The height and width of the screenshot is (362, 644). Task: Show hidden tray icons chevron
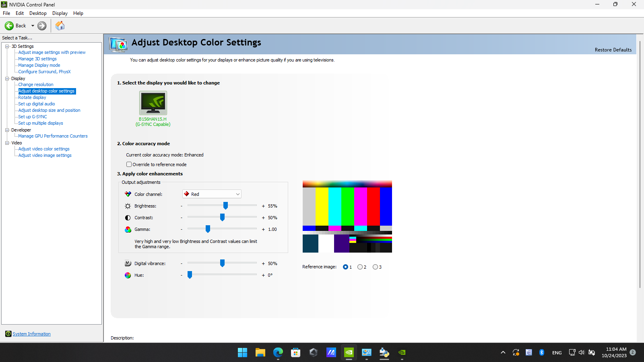(503, 352)
